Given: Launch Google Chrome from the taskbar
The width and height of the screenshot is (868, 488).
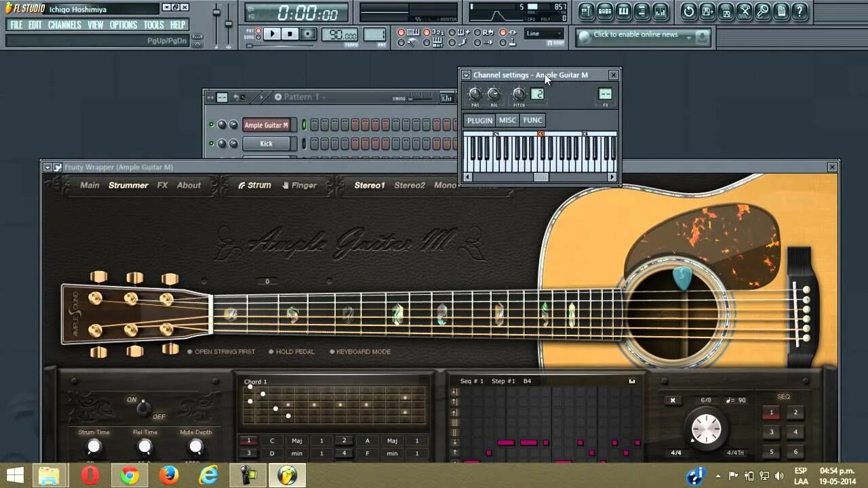Looking at the screenshot, I should (x=130, y=476).
